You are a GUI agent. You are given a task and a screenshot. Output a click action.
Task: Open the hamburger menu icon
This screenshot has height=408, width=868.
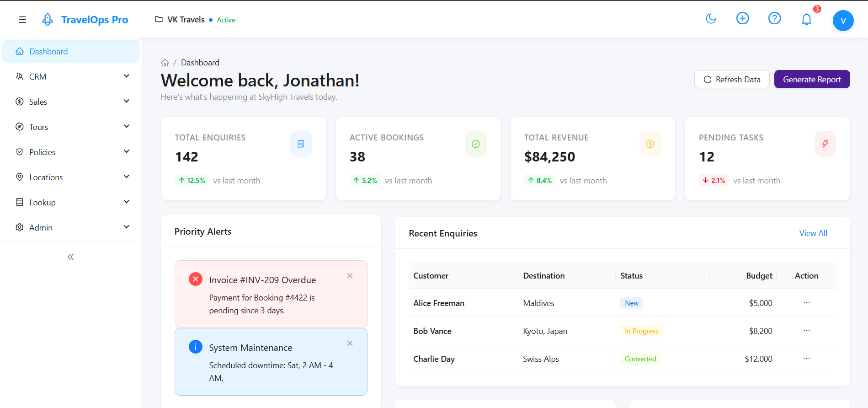tap(22, 20)
